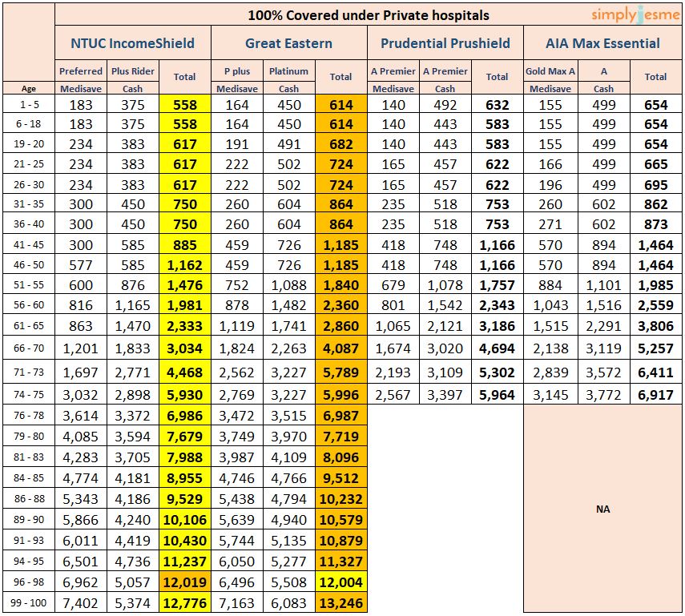Click the orange-highlighted NTUC total '12,019'

tap(185, 582)
